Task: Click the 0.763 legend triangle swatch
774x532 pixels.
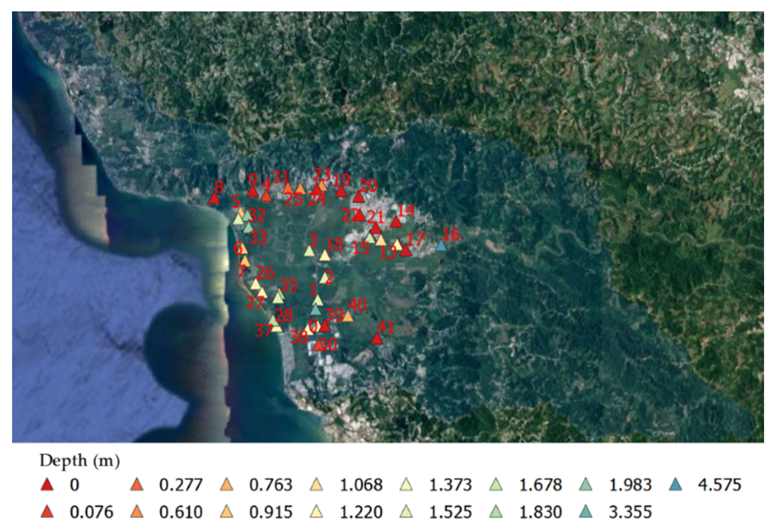Action: (x=227, y=485)
